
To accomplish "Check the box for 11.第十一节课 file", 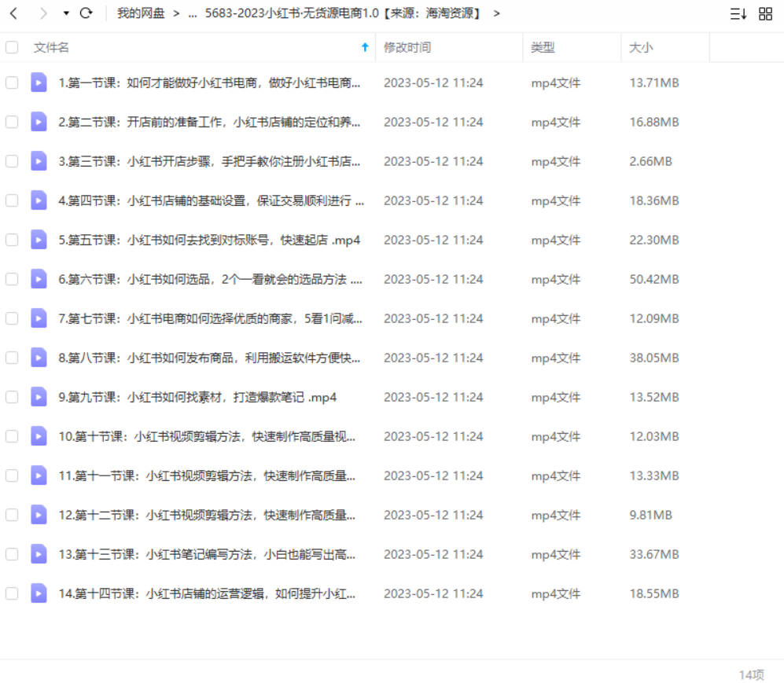I will [x=12, y=476].
